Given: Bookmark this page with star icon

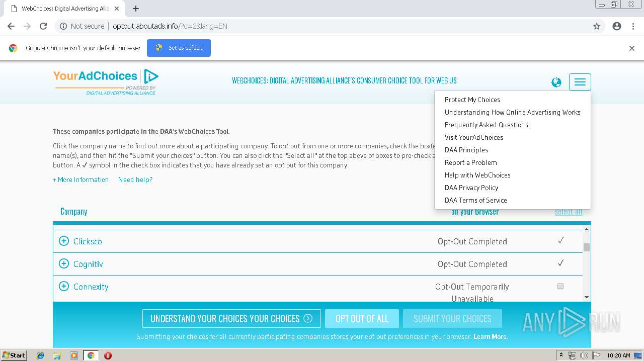Looking at the screenshot, I should 597,26.
